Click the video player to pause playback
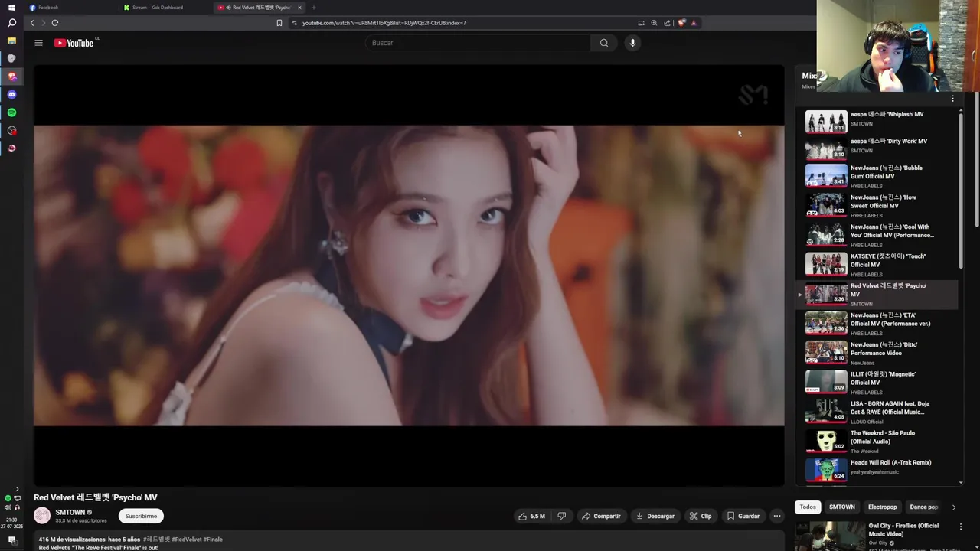Viewport: 980px width, 551px height. point(409,275)
